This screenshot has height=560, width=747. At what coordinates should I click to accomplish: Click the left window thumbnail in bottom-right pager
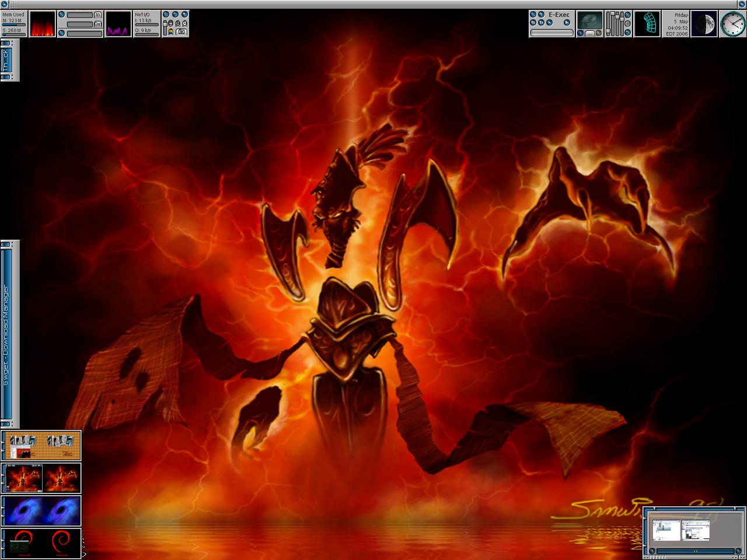666,530
